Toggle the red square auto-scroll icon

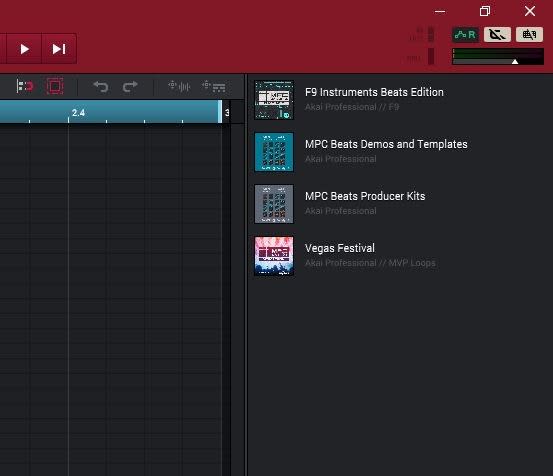click(x=55, y=86)
